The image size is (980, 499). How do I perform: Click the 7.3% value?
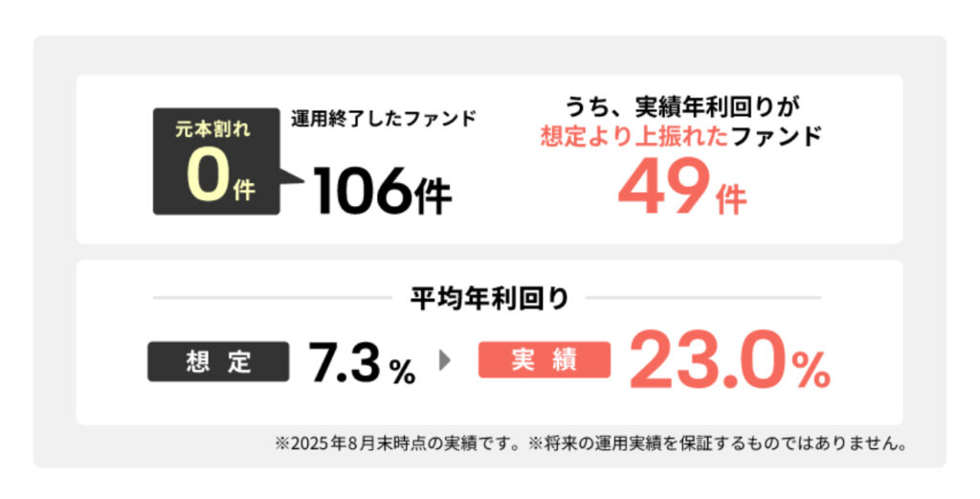[362, 364]
